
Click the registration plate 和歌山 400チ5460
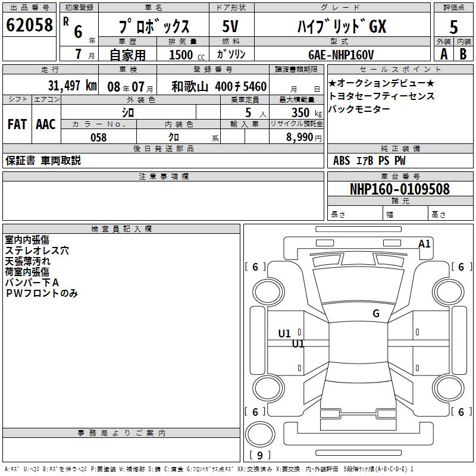coord(219,86)
